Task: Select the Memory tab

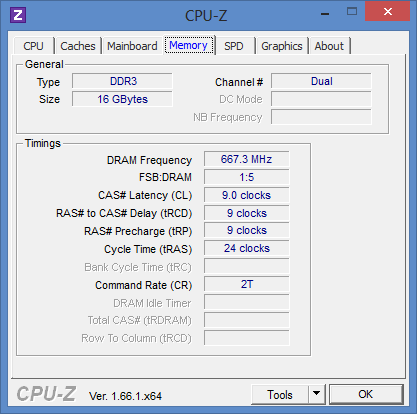Action: tap(189, 45)
